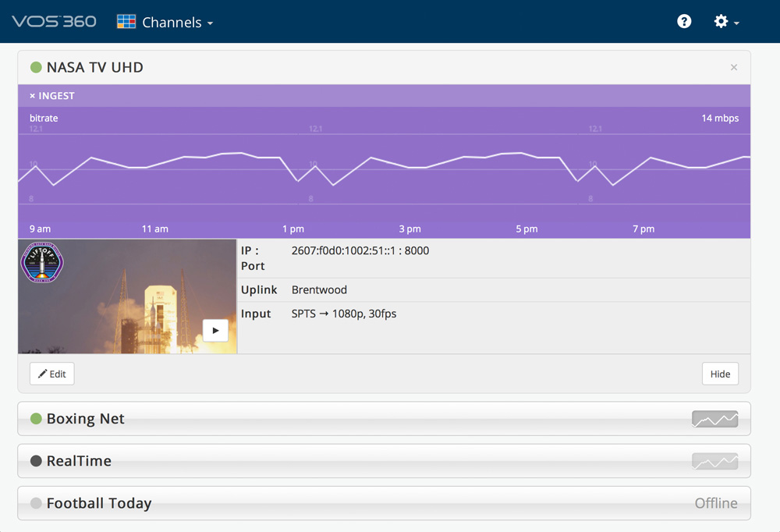
Task: Expand the Football Today channel row
Action: click(384, 503)
